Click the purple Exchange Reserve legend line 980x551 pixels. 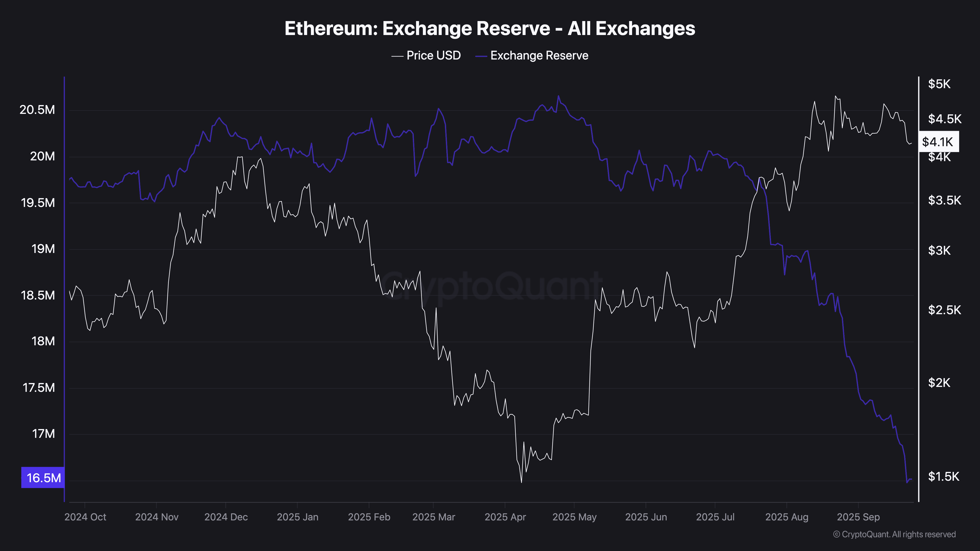(481, 56)
